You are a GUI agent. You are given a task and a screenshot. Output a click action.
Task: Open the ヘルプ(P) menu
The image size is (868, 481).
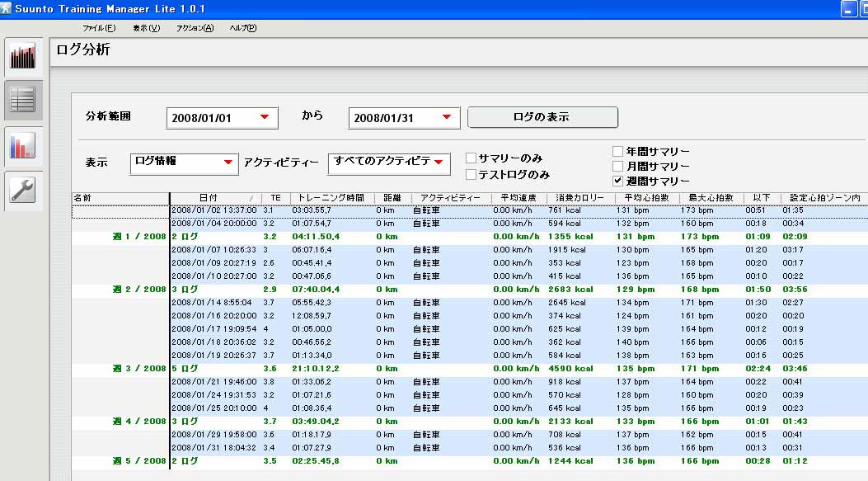pyautogui.click(x=242, y=28)
